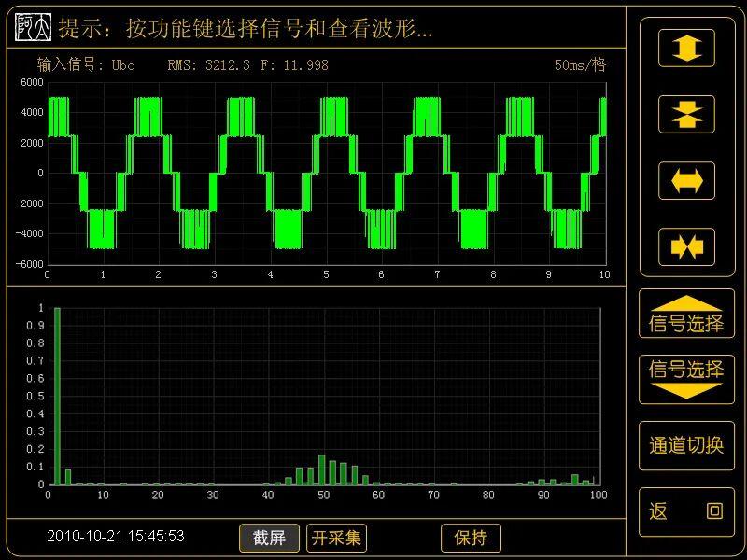
Task: Toggle waveform hold with 保持
Action: coord(471,538)
